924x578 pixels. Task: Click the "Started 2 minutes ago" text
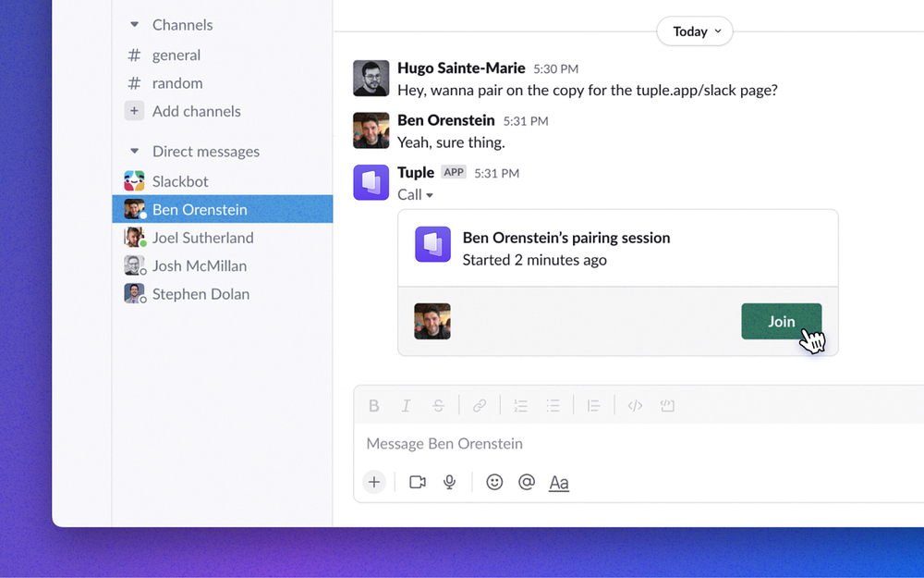[534, 260]
